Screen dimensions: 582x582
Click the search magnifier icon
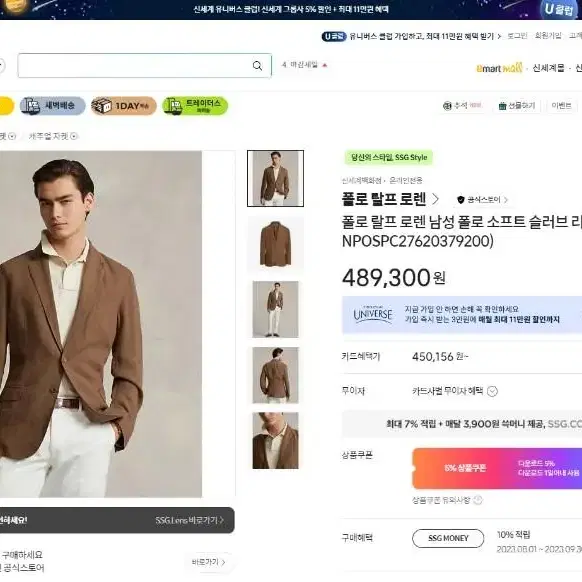pyautogui.click(x=257, y=66)
